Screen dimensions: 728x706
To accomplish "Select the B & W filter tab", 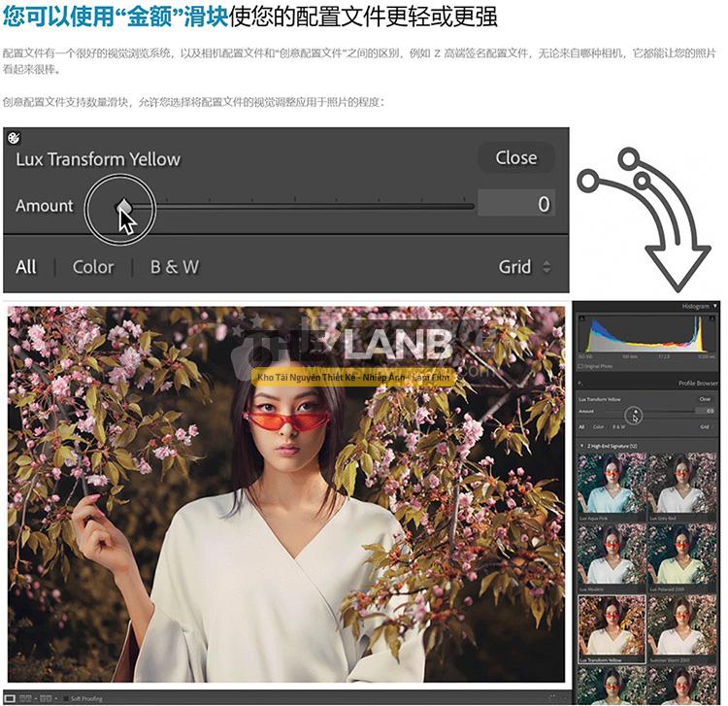I will (x=174, y=267).
